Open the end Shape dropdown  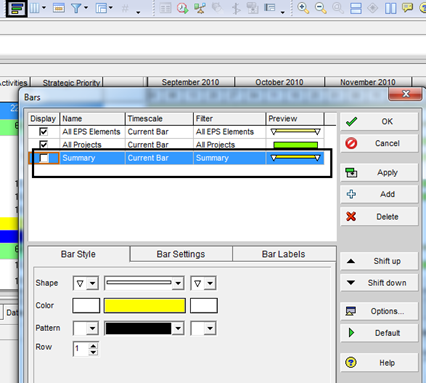coord(203,283)
